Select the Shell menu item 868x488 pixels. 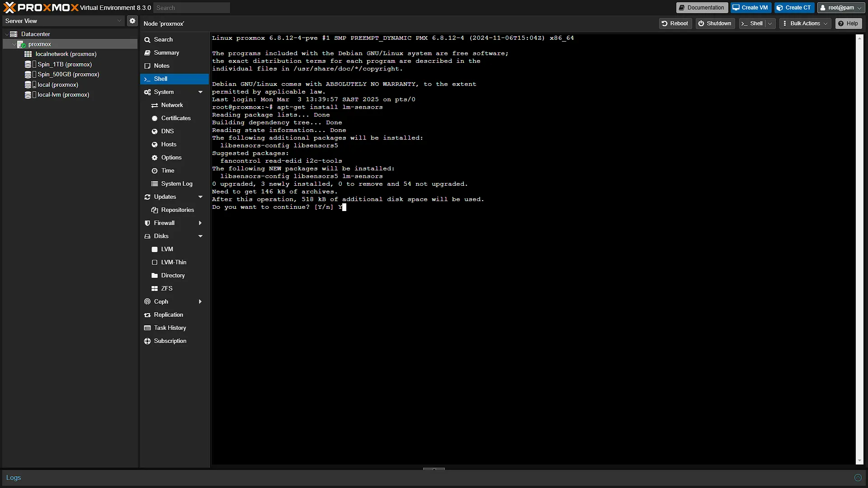pos(175,79)
